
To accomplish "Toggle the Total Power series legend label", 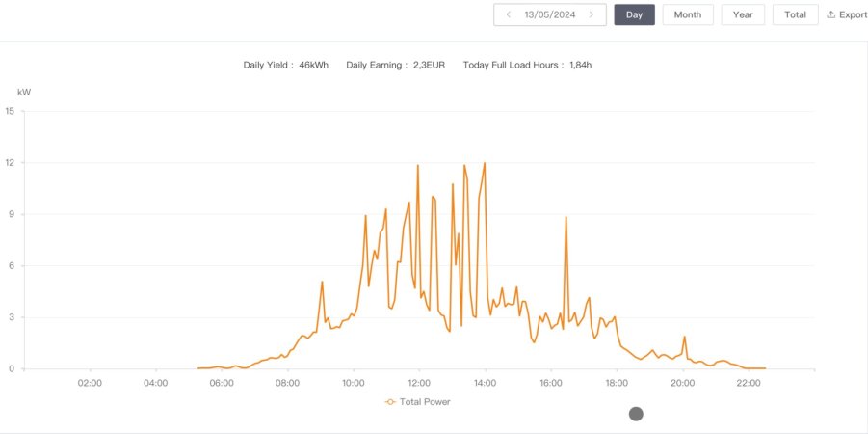I will point(425,401).
